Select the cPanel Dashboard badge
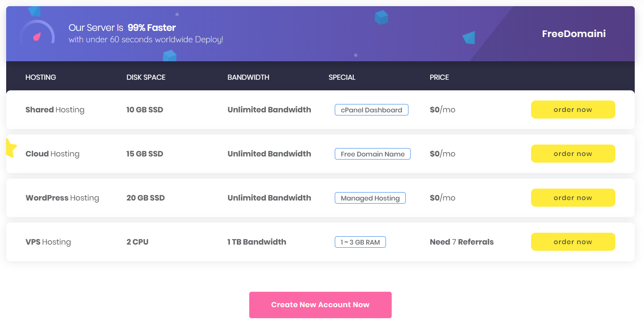 371,110
